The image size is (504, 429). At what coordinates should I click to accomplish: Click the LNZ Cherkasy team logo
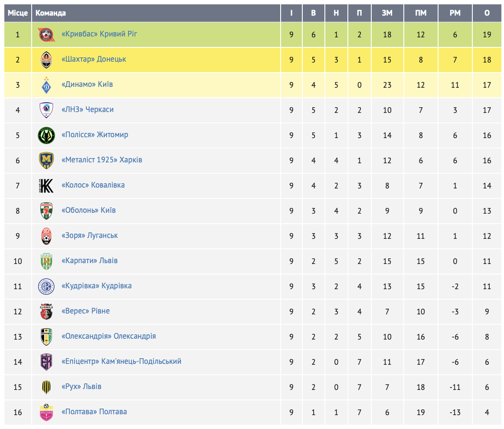click(46, 110)
